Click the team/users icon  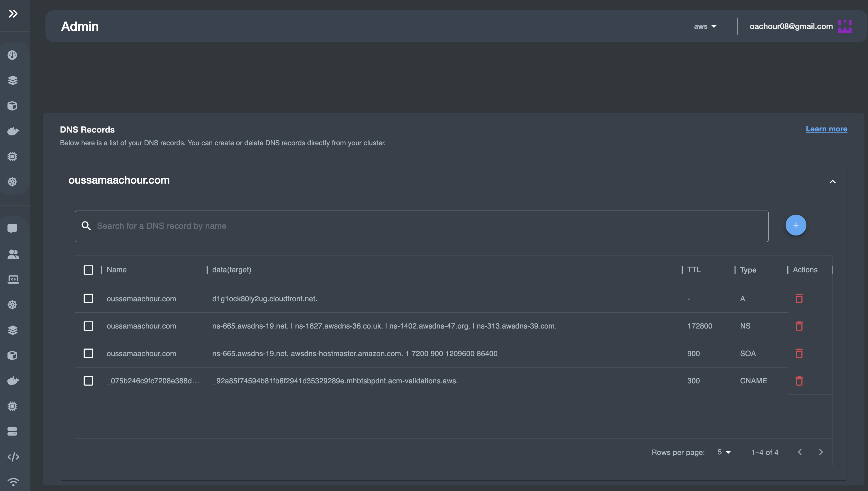point(13,253)
